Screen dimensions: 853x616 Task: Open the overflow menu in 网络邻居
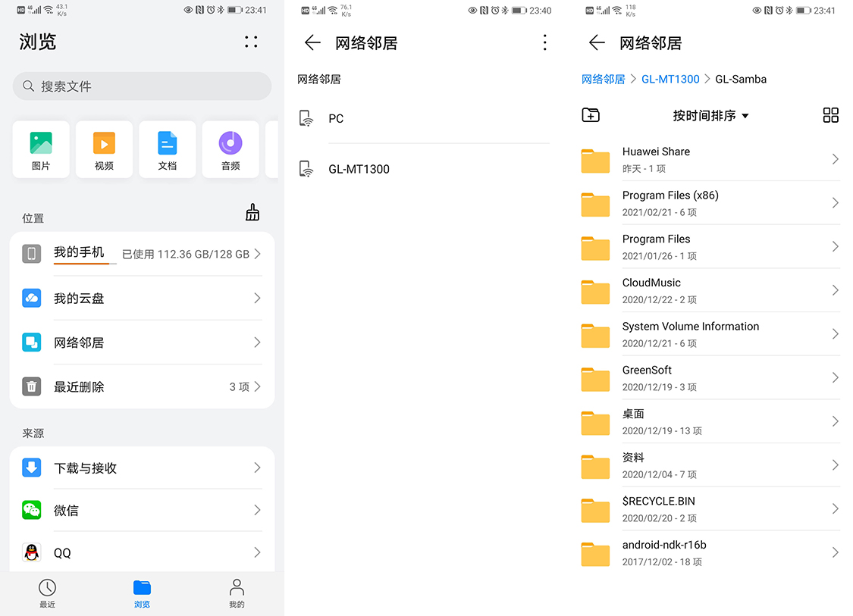click(x=544, y=42)
